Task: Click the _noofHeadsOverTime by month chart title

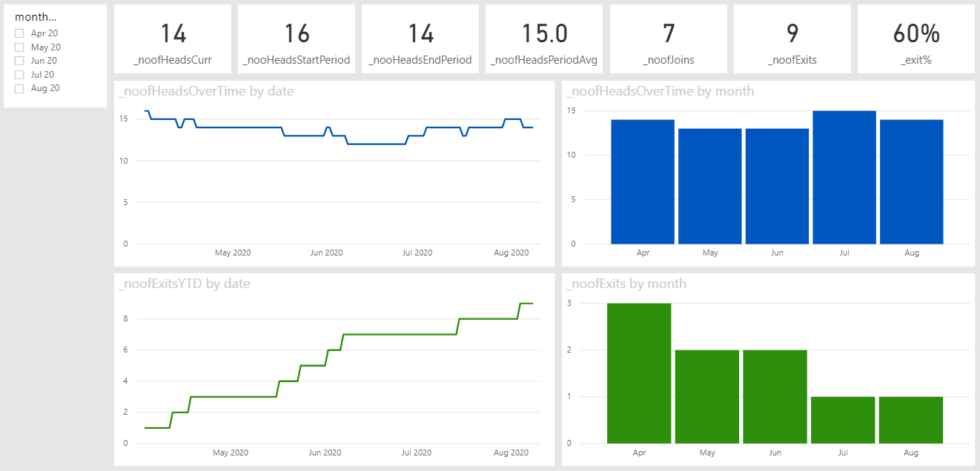Action: (660, 92)
